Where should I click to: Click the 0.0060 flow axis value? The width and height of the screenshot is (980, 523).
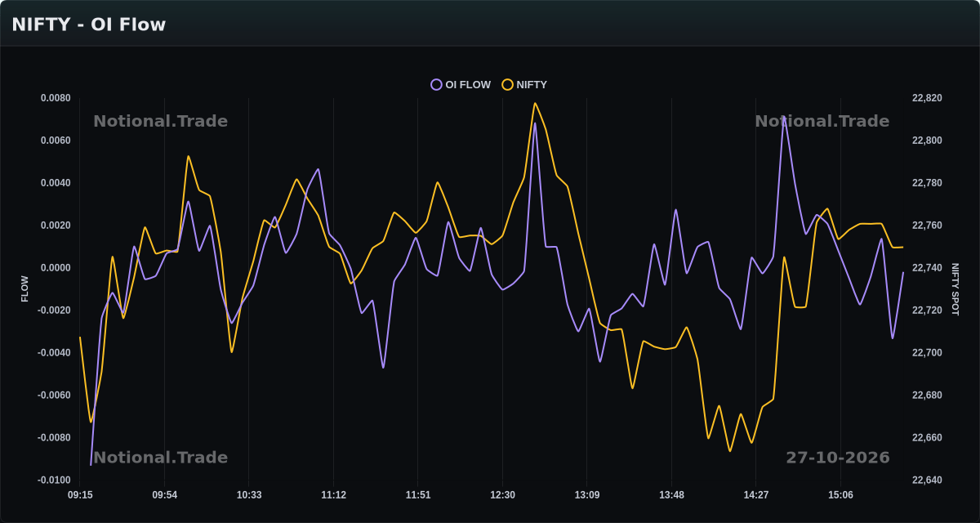56,141
